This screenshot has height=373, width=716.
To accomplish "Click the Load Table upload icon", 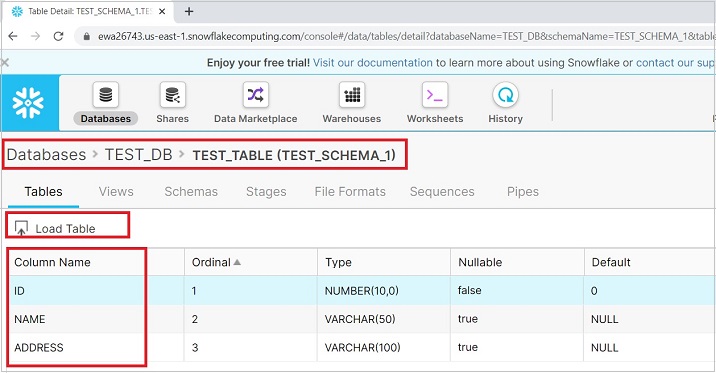I will click(21, 228).
